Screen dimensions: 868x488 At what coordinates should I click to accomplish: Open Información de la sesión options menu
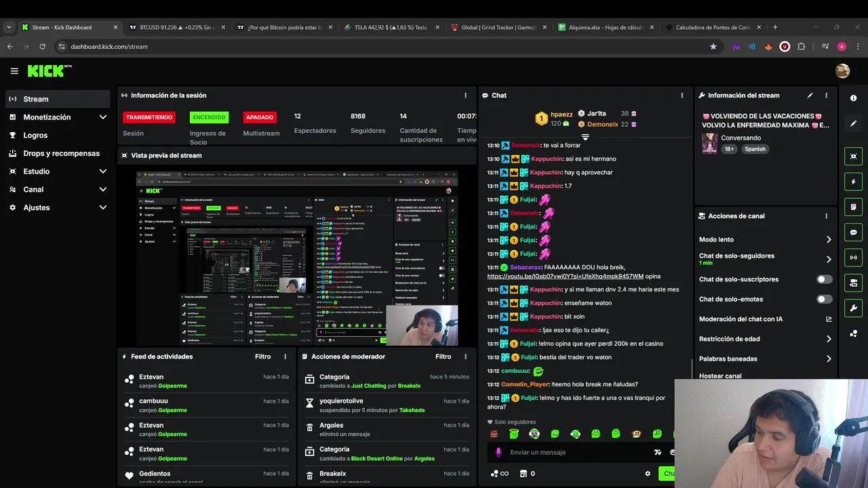(465, 96)
